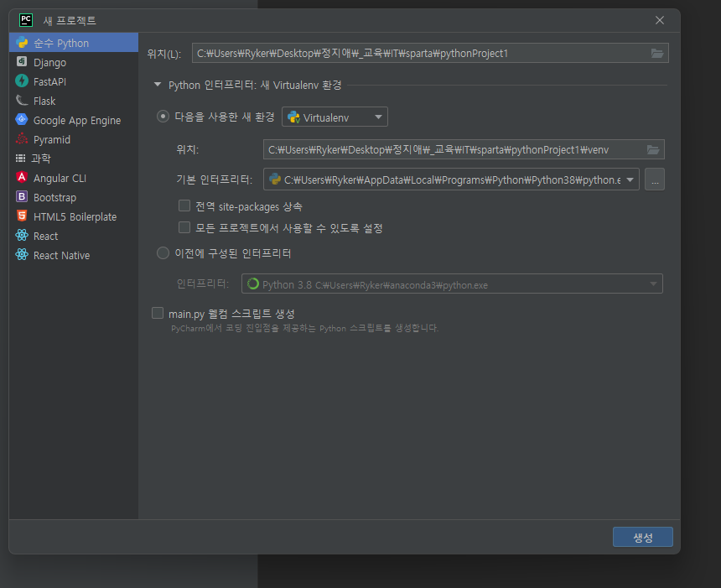
Task: Choose 과학 project type
Action: click(74, 159)
